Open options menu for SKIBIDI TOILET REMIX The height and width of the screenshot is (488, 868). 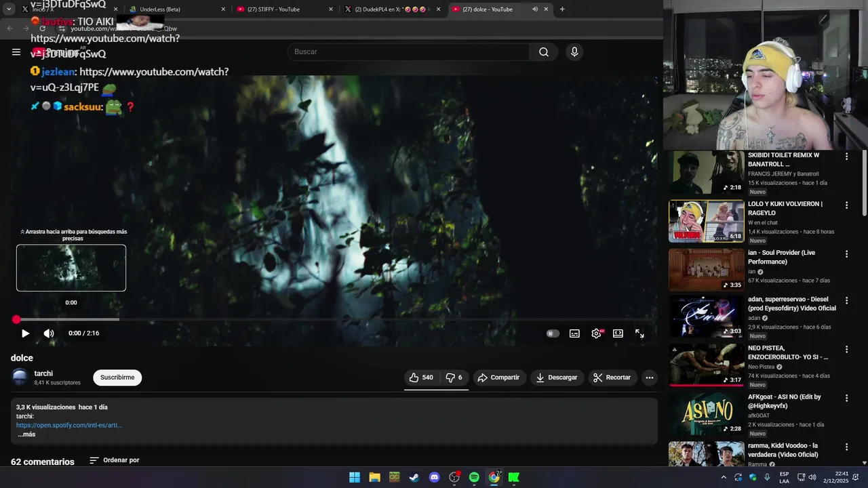pos(846,157)
